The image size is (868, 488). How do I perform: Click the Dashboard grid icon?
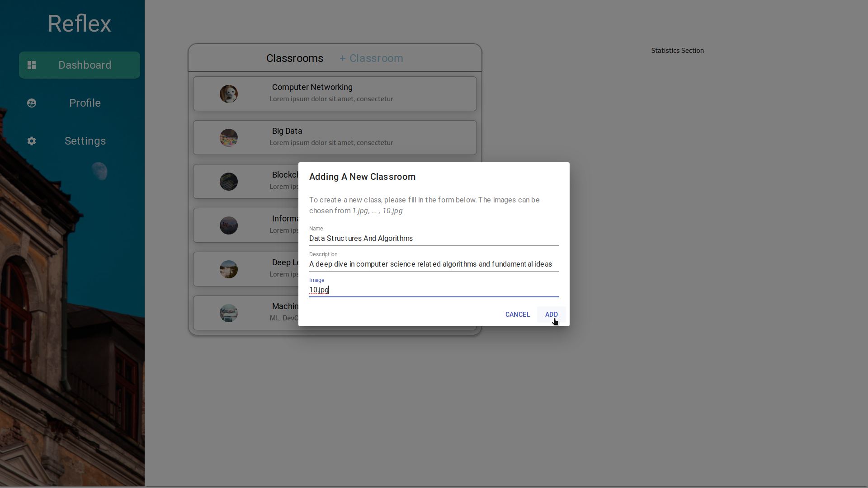click(x=32, y=65)
